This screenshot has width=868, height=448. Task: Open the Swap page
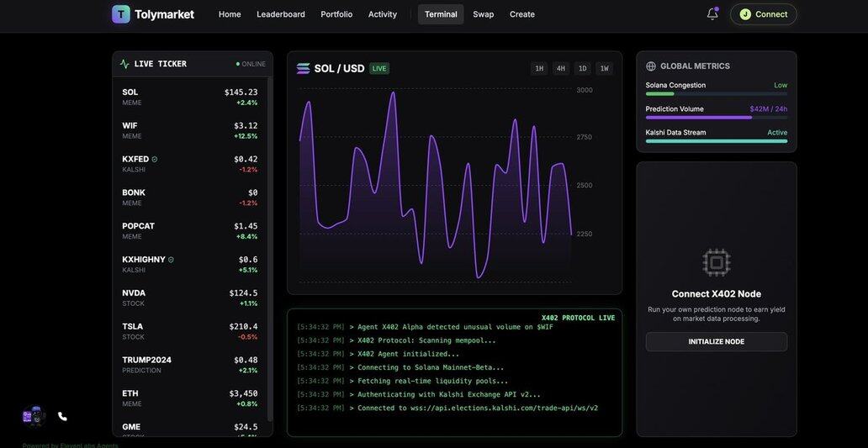[484, 14]
